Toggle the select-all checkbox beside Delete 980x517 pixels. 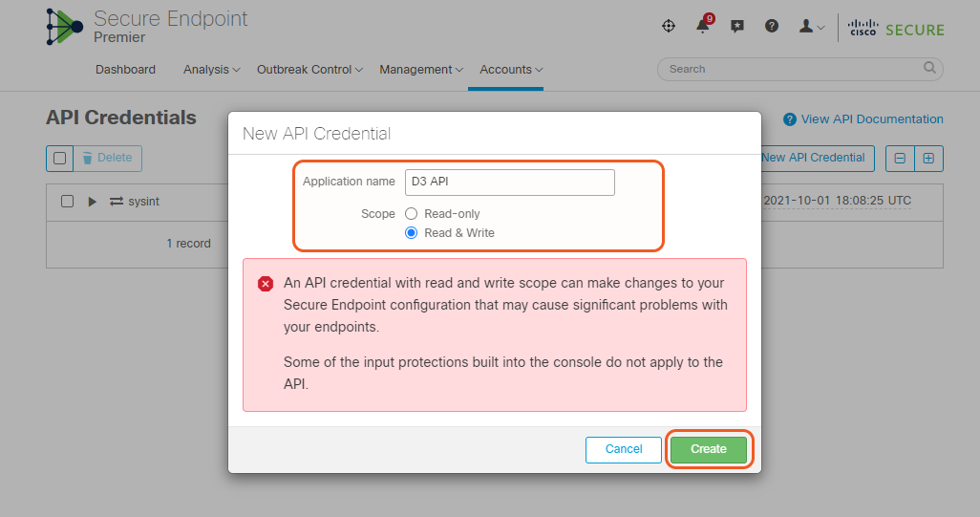click(x=60, y=159)
